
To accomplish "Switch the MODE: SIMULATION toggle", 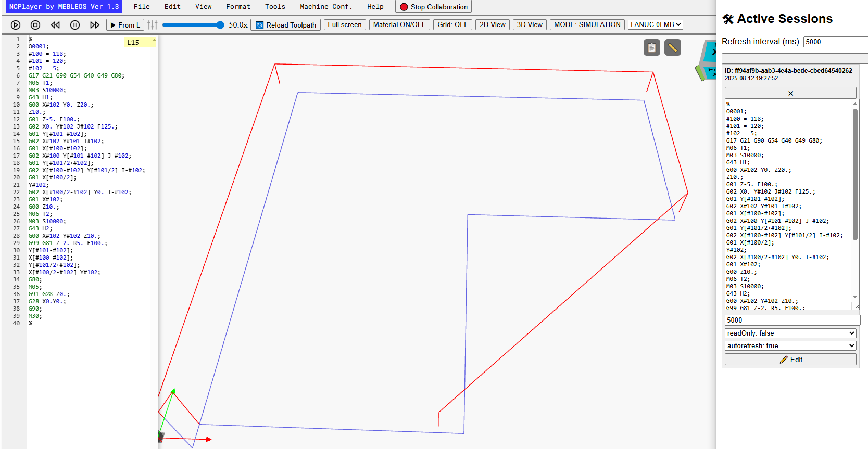I will (x=587, y=24).
